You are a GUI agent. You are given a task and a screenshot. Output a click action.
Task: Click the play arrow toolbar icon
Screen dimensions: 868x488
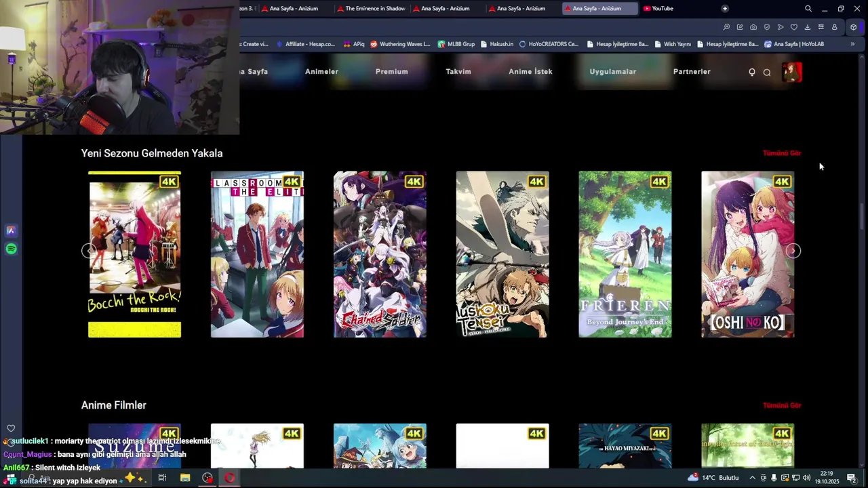tap(781, 27)
